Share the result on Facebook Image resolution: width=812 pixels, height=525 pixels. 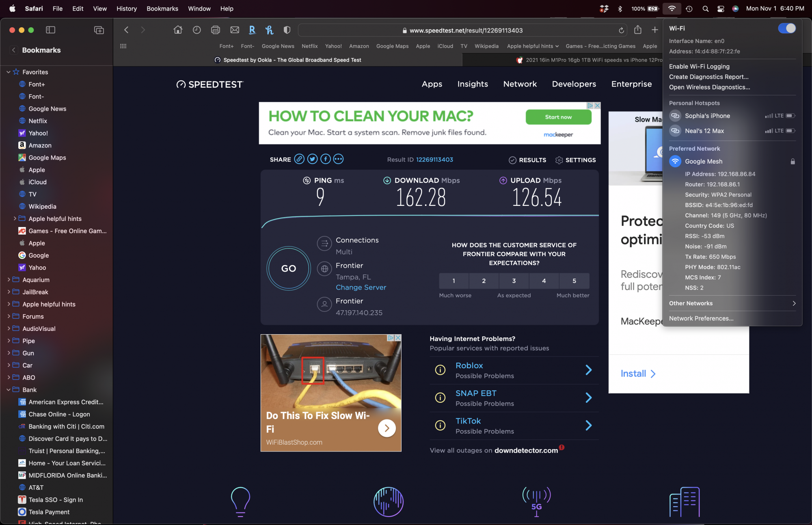[326, 159]
